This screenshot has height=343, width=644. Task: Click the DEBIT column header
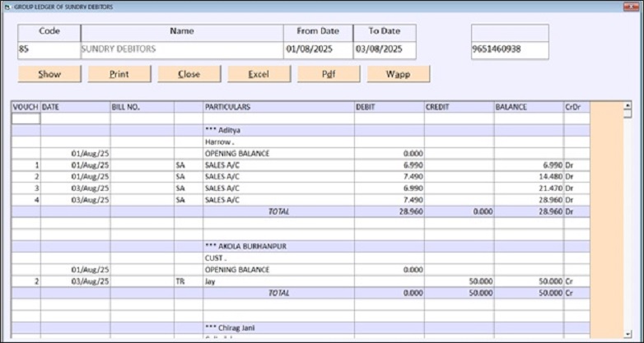(390, 107)
